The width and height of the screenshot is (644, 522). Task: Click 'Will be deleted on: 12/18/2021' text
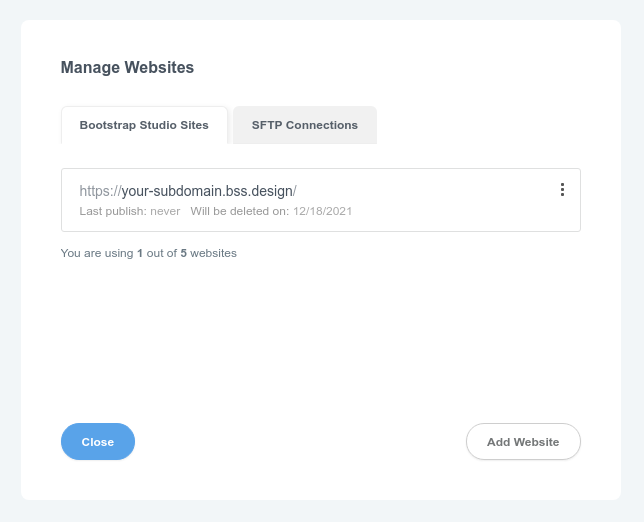[x=271, y=211]
